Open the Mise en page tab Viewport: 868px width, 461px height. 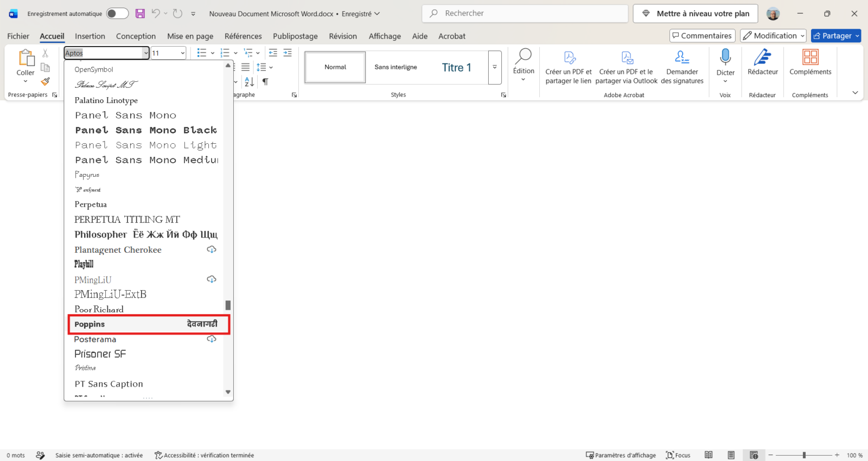190,36
